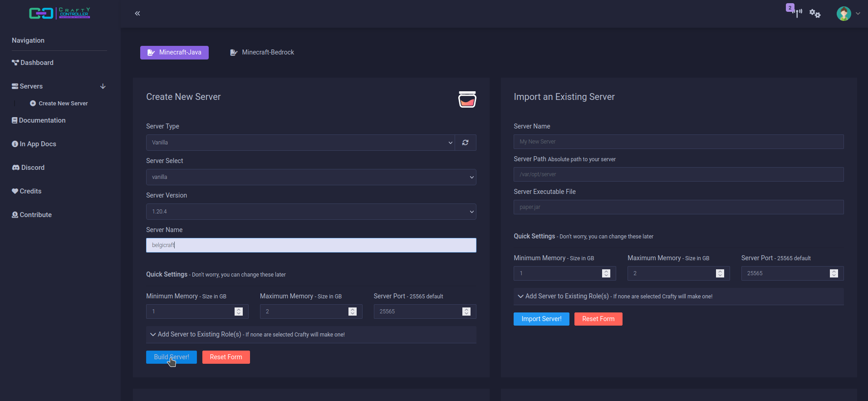Click the Server Executable File field

679,207
